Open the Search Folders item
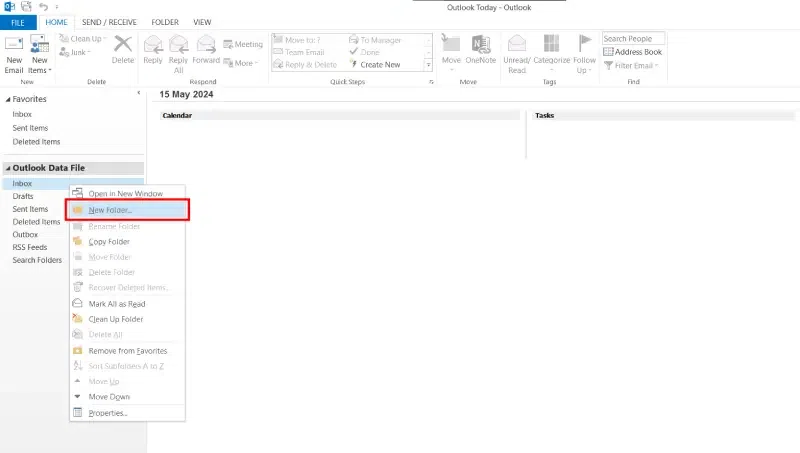 pos(37,260)
